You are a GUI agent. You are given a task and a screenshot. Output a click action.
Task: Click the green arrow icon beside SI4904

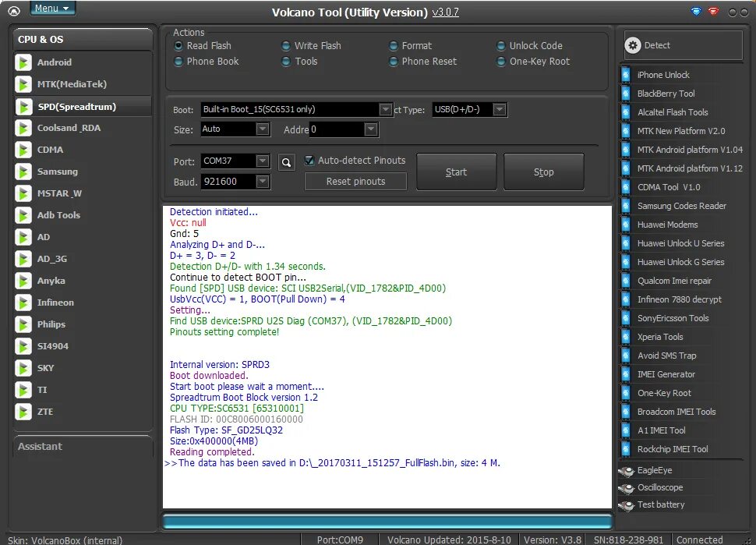tap(23, 346)
